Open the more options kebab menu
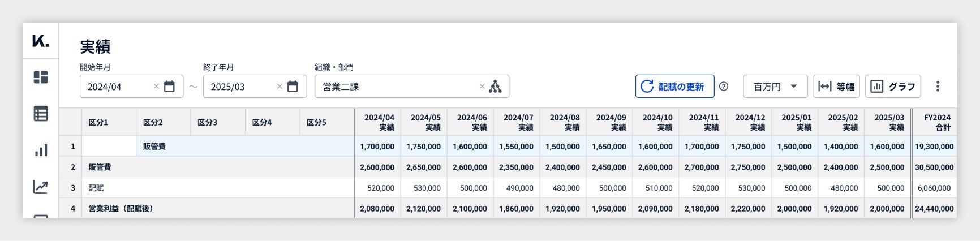The width and height of the screenshot is (980, 241). [x=938, y=87]
